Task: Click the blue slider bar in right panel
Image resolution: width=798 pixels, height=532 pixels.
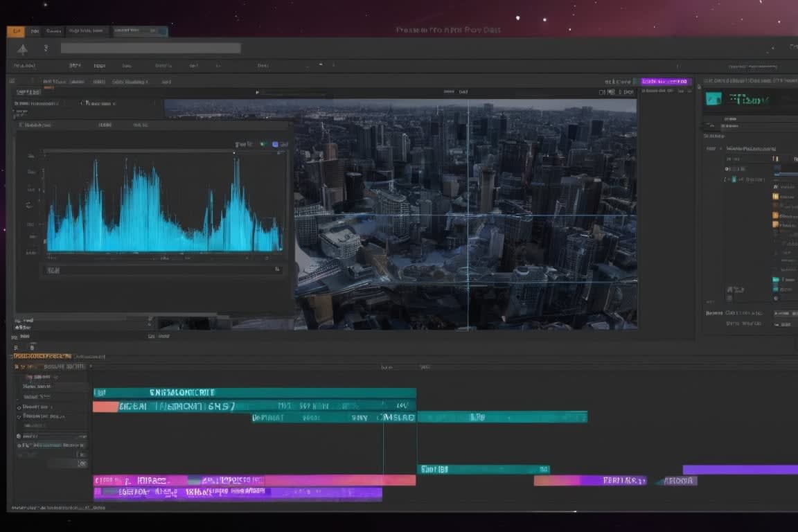Action: tap(786, 173)
